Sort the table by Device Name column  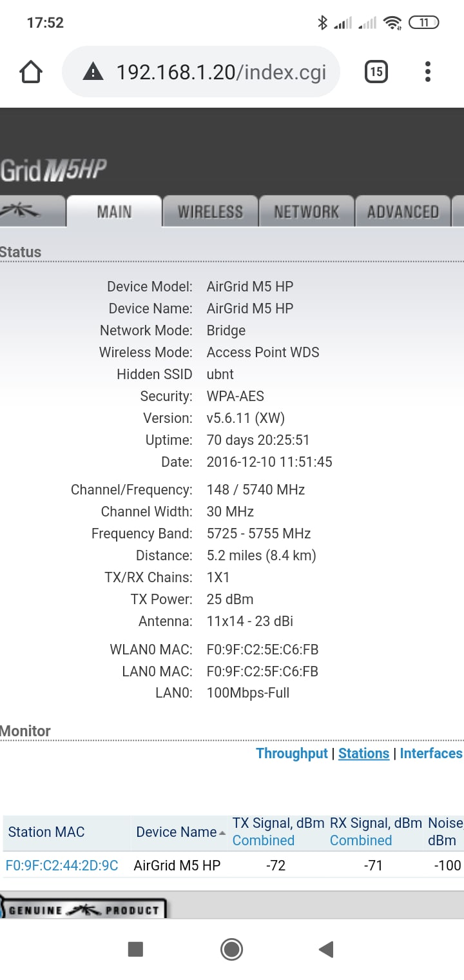point(177,832)
